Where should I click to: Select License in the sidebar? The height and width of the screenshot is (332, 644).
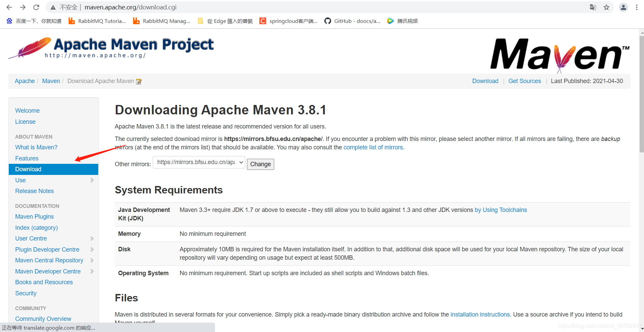click(25, 122)
